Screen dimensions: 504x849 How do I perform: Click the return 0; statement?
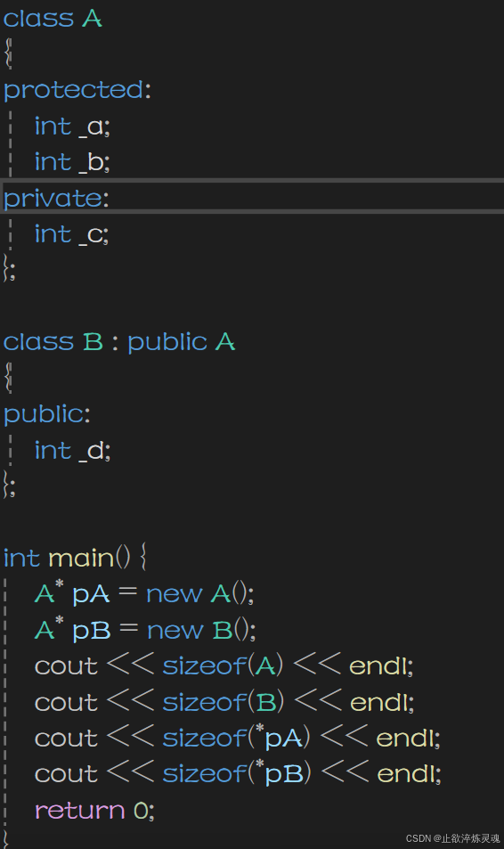[94, 811]
